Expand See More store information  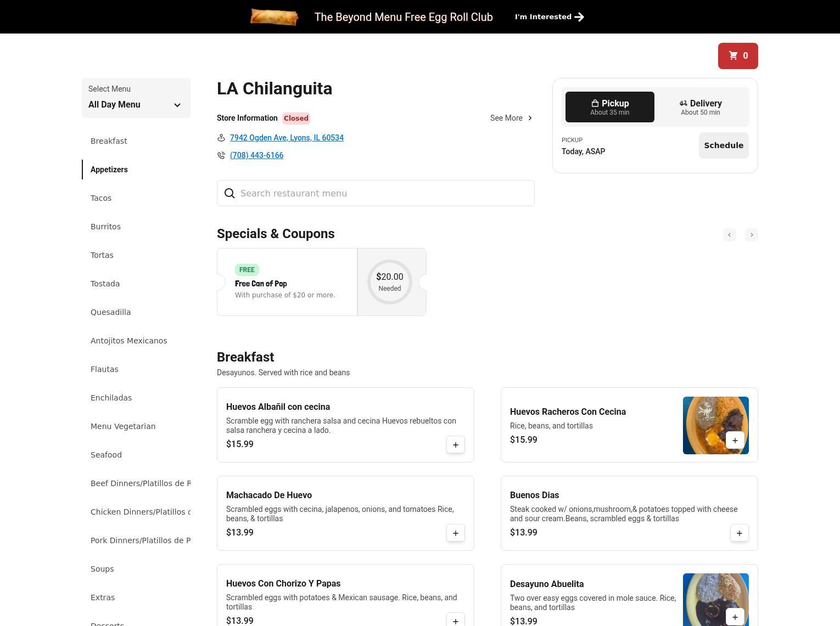(x=511, y=118)
